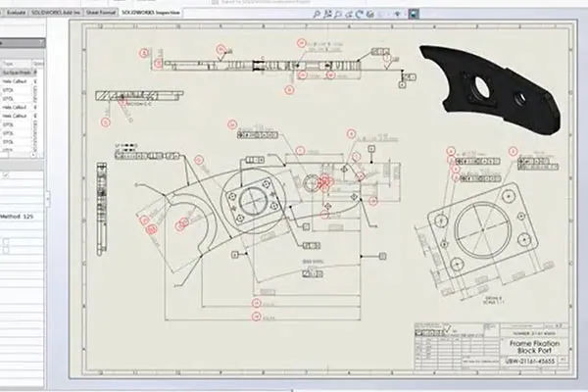Enable the lower empty checkbox below Method field

pos(5,250)
